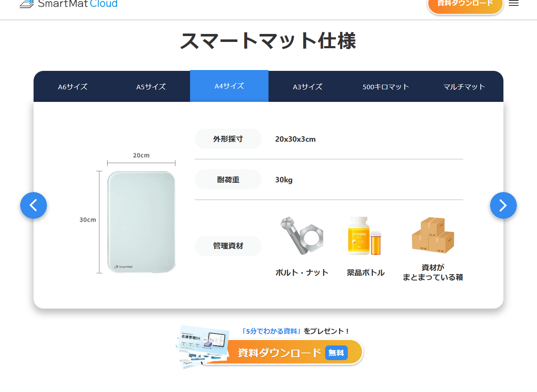Screen dimensions: 537x392
Task: Show the マルチマット tab
Action: coord(464,87)
